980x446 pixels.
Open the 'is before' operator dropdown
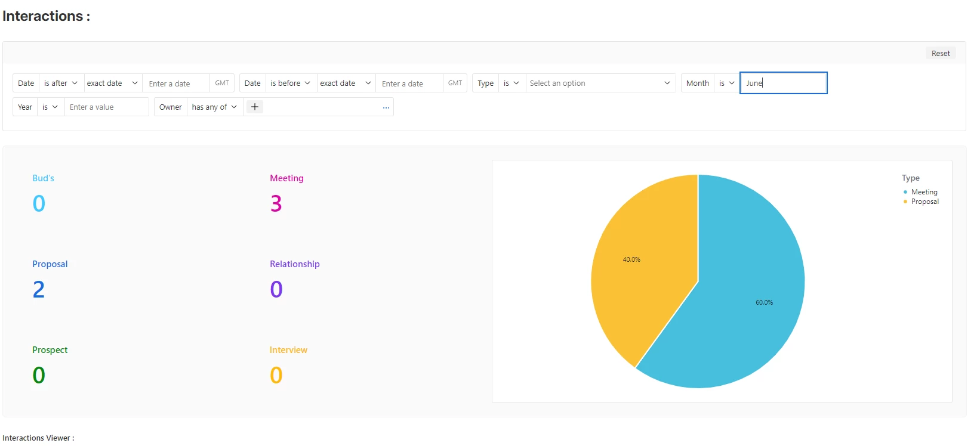click(x=290, y=83)
